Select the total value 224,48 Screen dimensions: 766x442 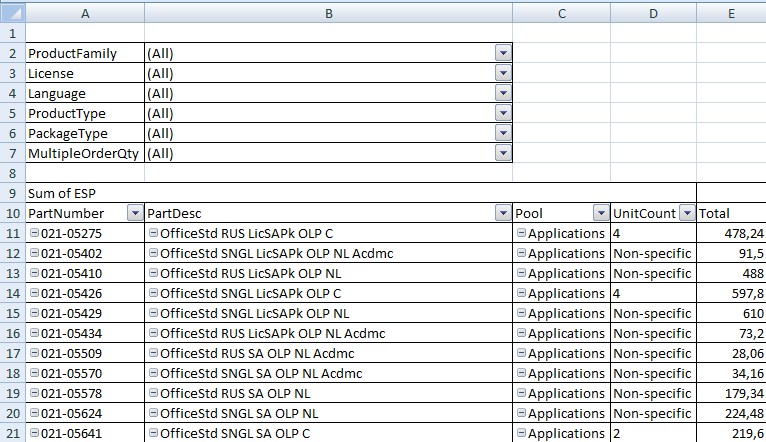pos(731,413)
